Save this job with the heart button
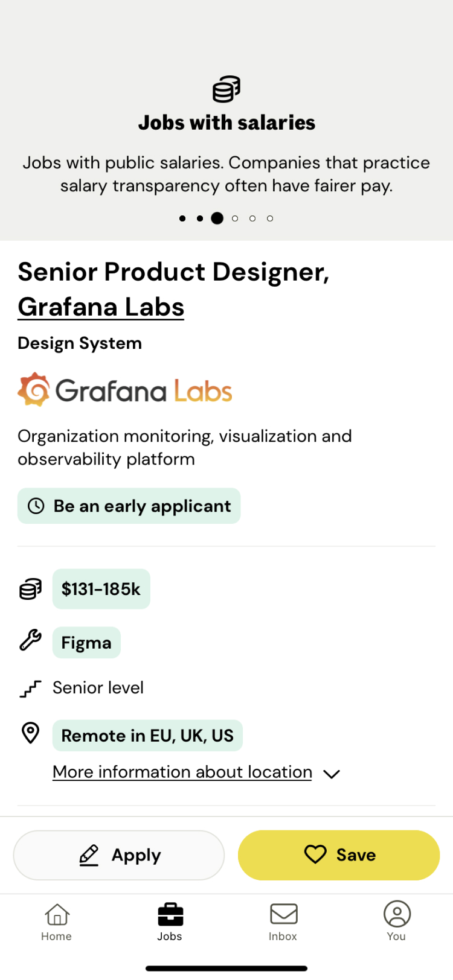 coord(339,855)
